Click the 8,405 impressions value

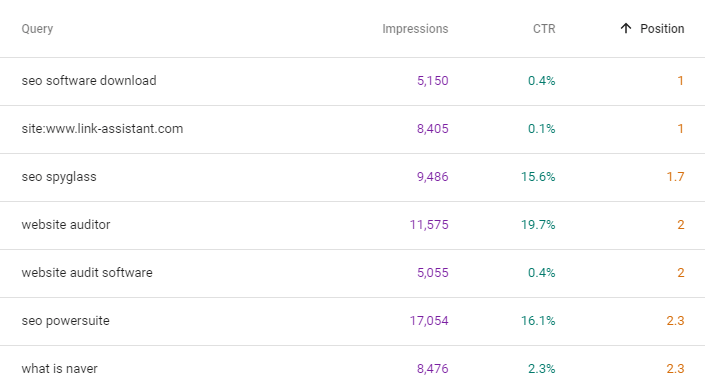point(433,129)
